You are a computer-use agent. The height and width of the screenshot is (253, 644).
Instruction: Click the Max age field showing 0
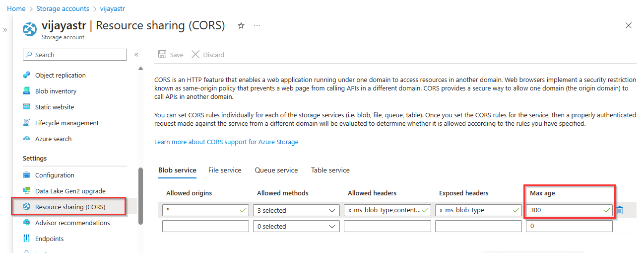click(569, 226)
